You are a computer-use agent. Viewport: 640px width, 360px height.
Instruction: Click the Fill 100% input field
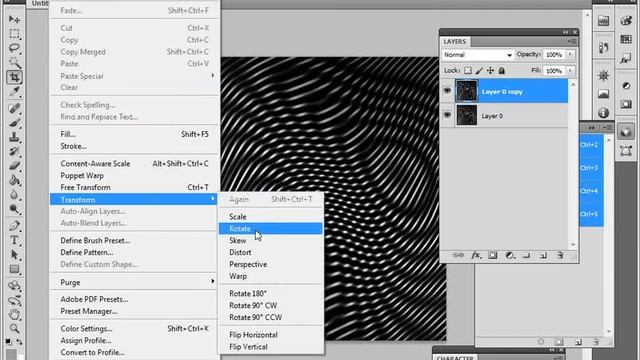(554, 71)
